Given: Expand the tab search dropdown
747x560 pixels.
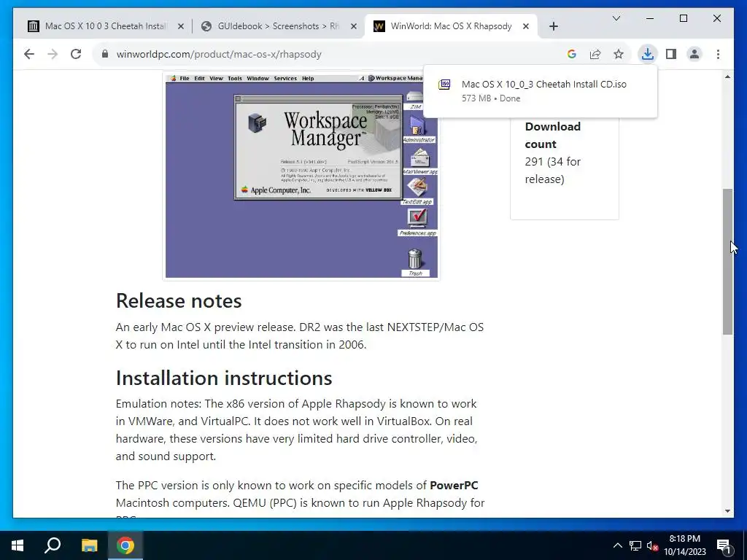Looking at the screenshot, I should click(x=616, y=18).
